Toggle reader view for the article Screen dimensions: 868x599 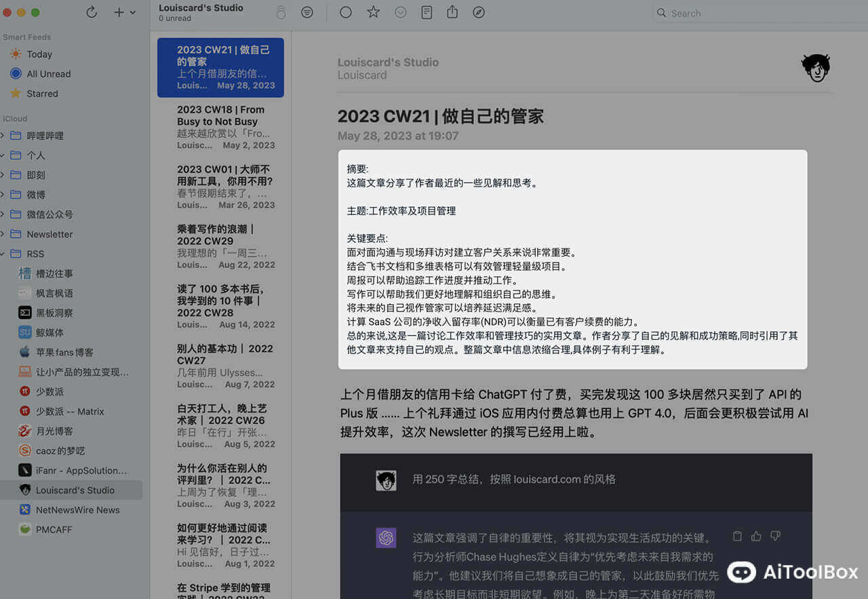427,12
